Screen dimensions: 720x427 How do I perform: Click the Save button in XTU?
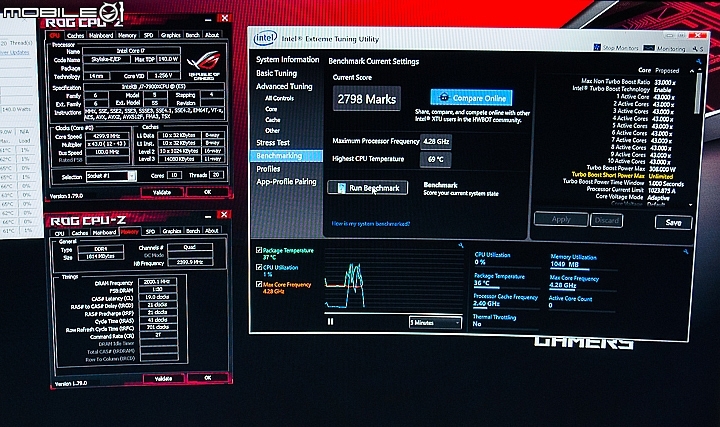coord(673,223)
